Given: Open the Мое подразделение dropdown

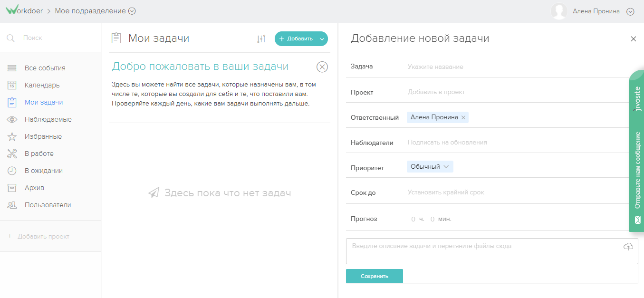Looking at the screenshot, I should [132, 10].
